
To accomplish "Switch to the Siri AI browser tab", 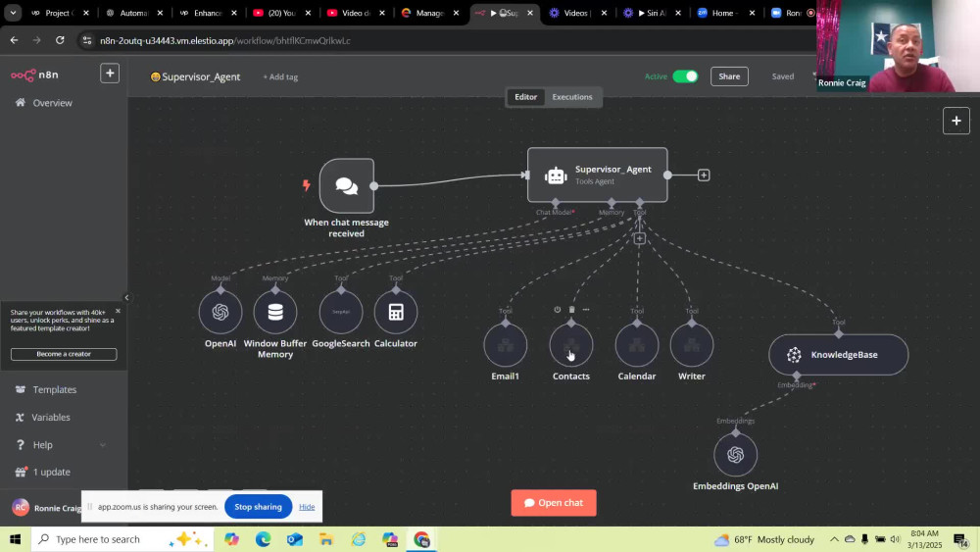I will [652, 13].
